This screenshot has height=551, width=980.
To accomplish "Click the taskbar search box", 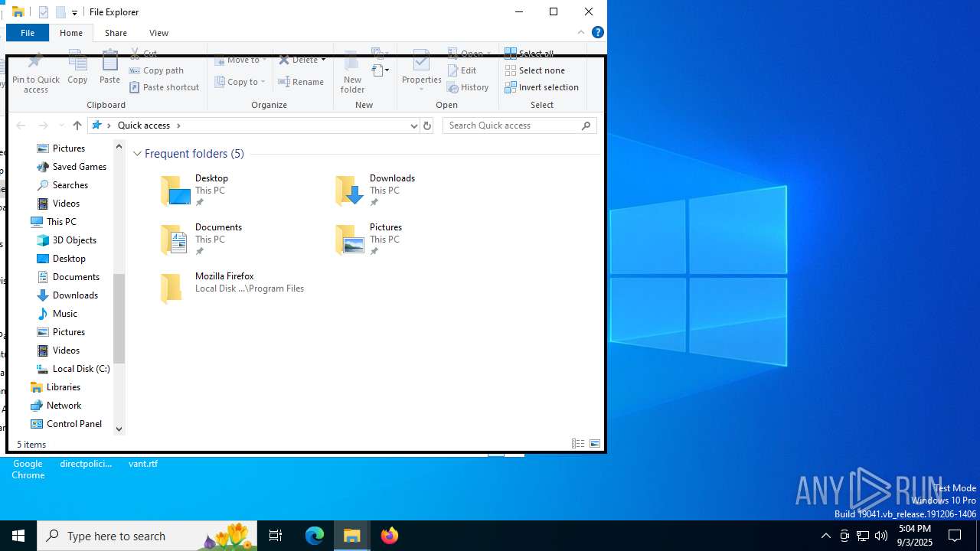I will pos(147,536).
